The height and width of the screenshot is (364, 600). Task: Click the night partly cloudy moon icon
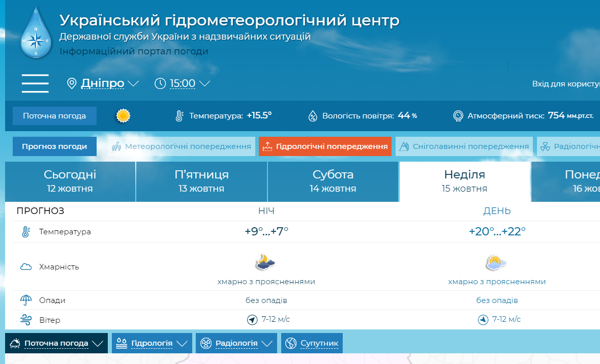tap(265, 262)
